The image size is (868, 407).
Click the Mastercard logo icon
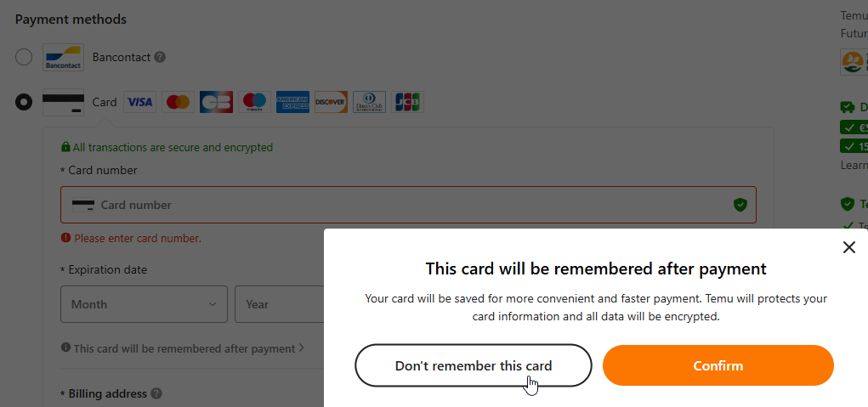(x=178, y=102)
